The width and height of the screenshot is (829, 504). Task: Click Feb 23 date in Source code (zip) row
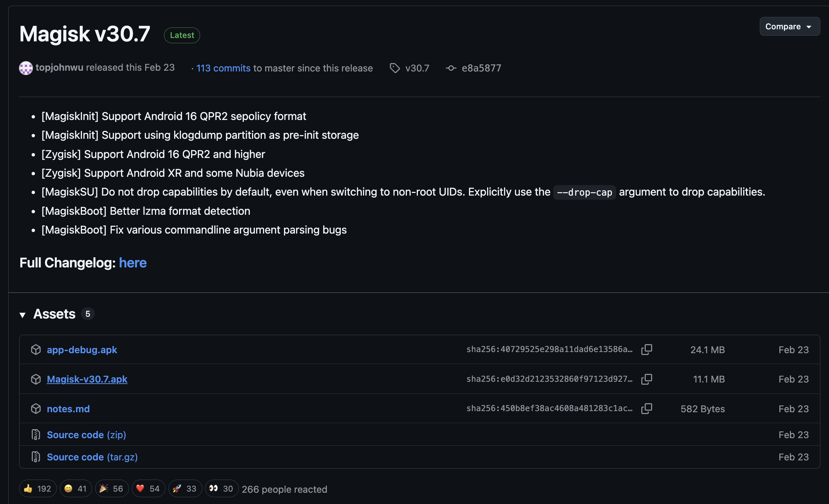(794, 435)
